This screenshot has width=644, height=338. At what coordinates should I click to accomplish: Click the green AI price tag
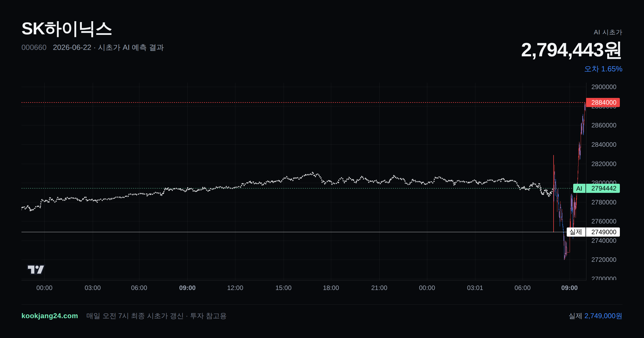[x=579, y=188]
